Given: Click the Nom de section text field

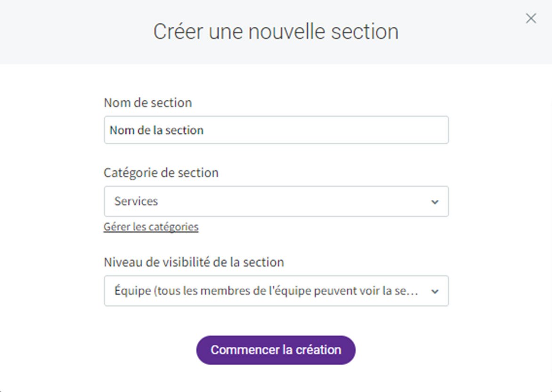Looking at the screenshot, I should click(x=276, y=130).
